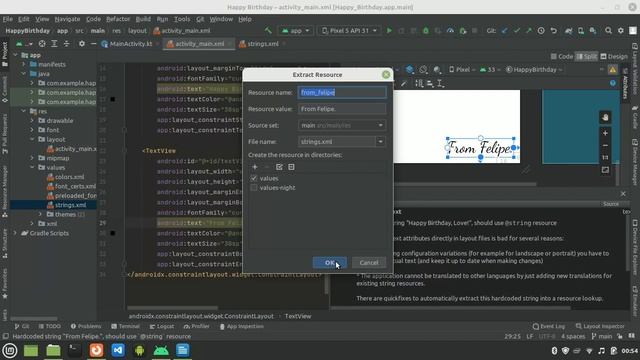Confirm the dialog with OK
The image size is (640, 360).
330,263
